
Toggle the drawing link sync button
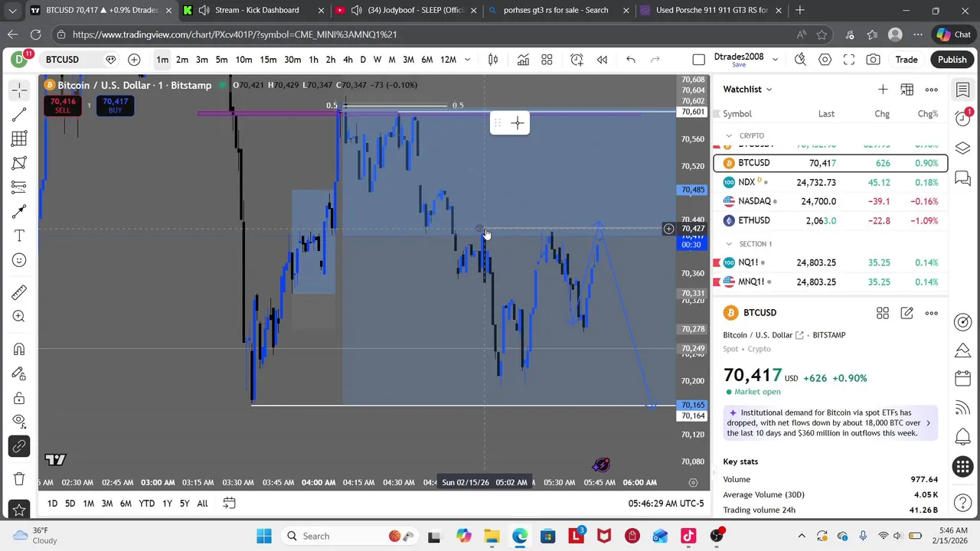click(x=19, y=446)
